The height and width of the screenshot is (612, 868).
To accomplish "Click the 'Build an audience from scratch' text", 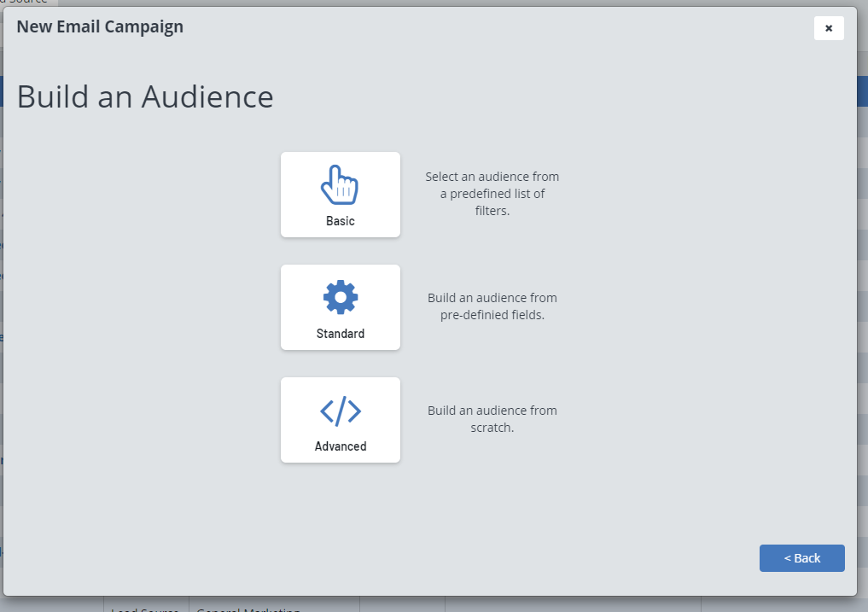I will (492, 419).
